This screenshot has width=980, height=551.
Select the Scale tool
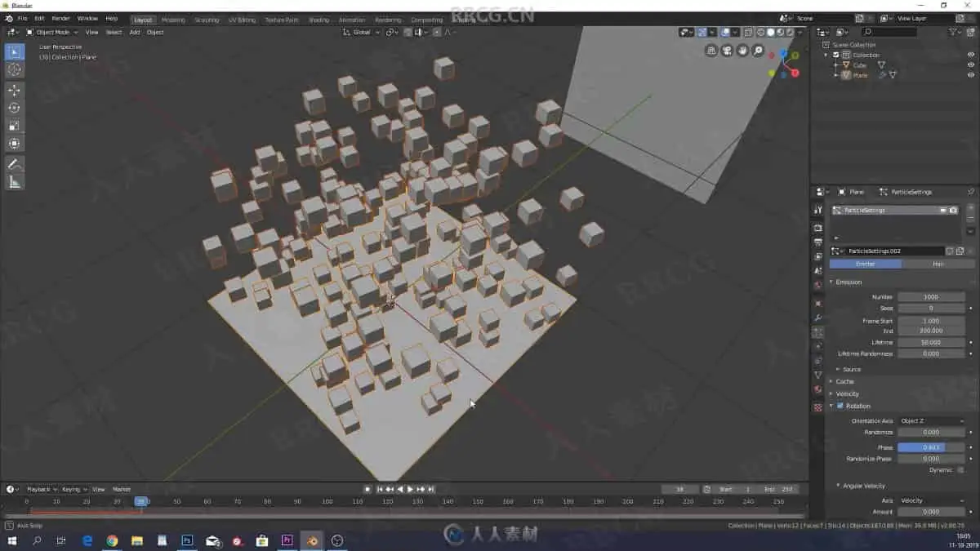click(x=14, y=126)
